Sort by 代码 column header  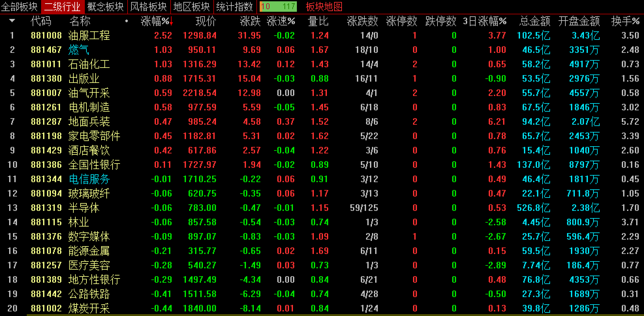[41, 21]
